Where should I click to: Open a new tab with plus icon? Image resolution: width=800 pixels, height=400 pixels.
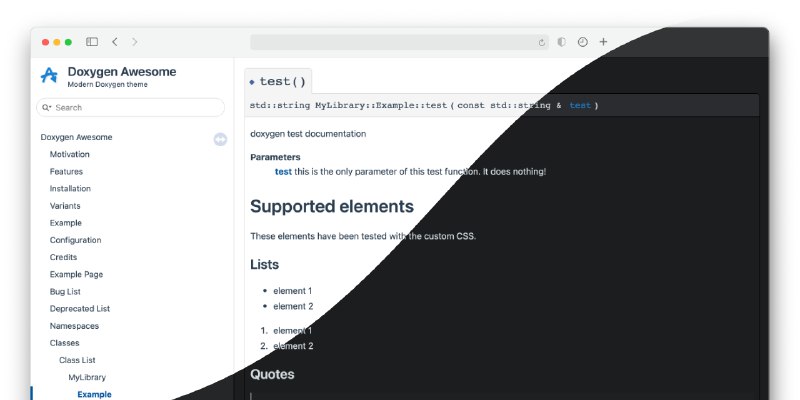603,42
